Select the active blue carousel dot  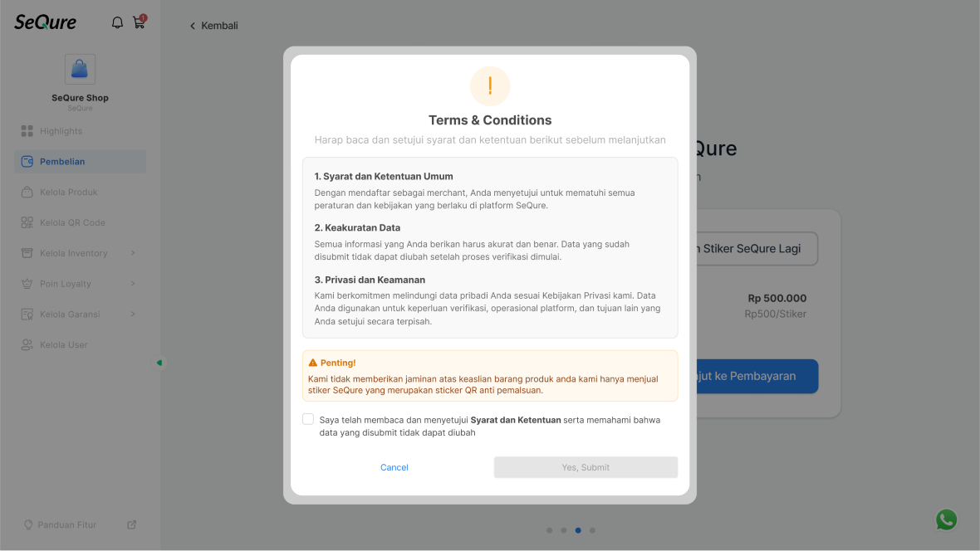(578, 530)
